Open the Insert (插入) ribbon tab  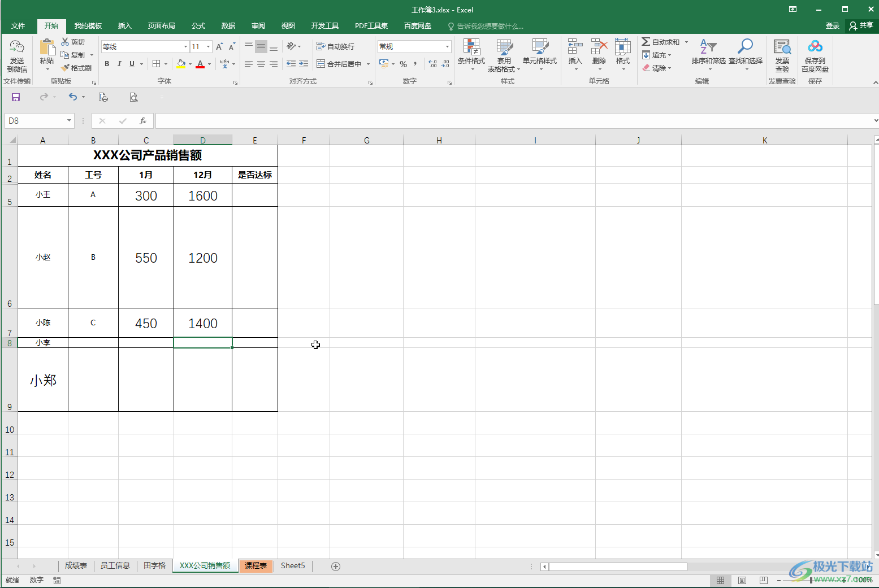[124, 26]
